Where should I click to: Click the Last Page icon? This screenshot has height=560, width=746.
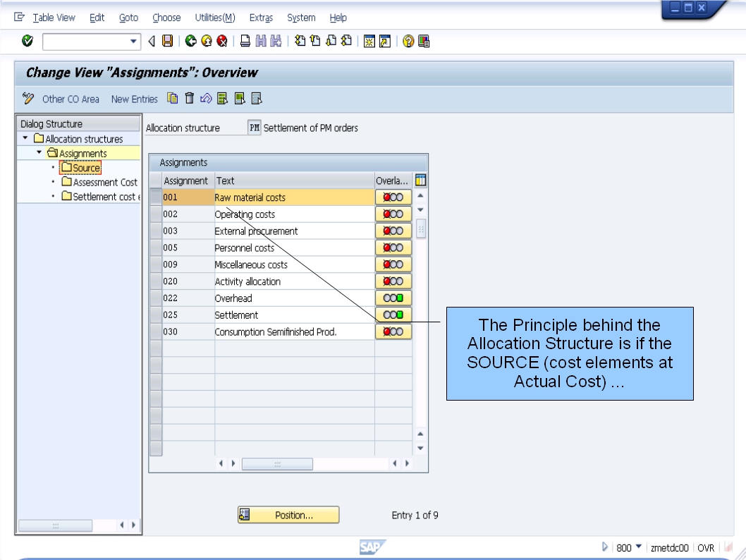346,41
